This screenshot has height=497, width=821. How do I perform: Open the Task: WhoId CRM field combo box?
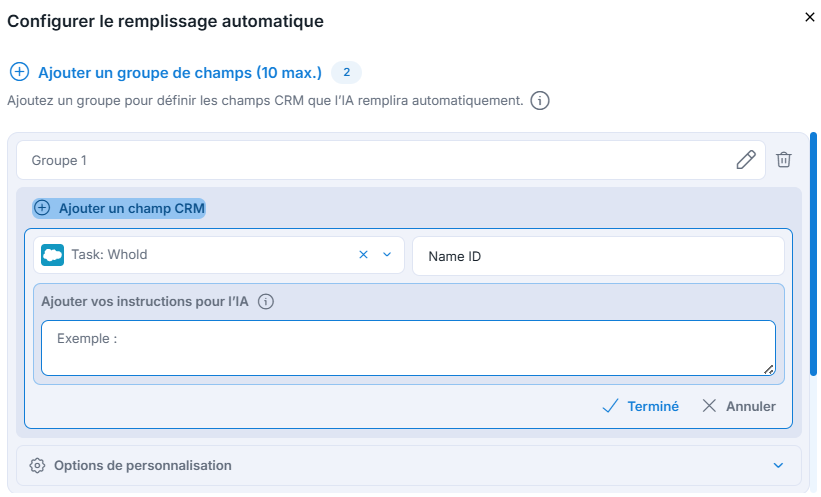tap(219, 255)
